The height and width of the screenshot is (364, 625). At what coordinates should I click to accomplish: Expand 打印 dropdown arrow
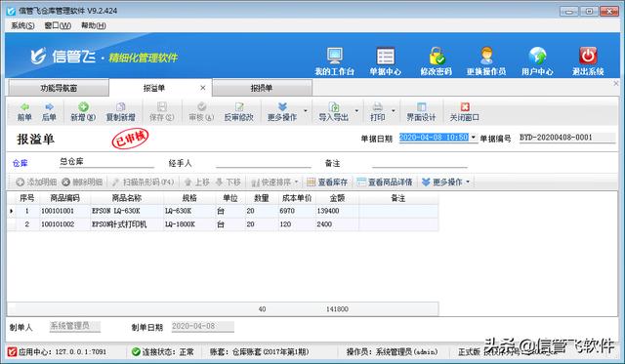tap(394, 111)
